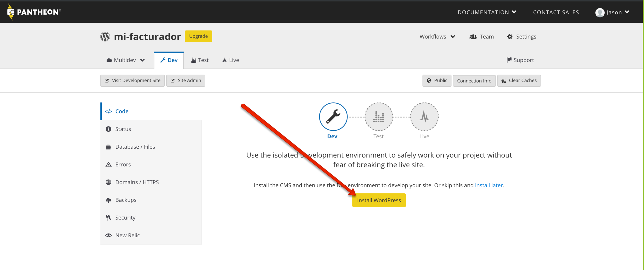Click the Dev label under wrench circle
The width and height of the screenshot is (644, 270).
[x=332, y=137]
